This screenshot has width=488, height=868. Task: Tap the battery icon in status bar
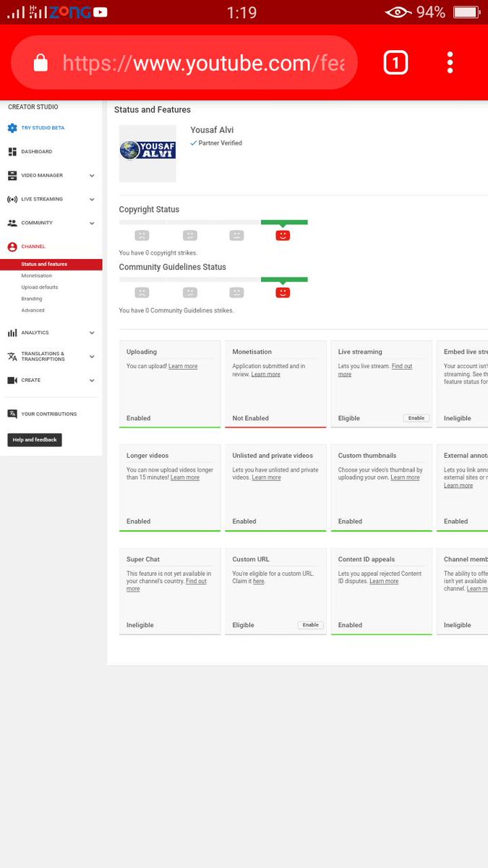pyautogui.click(x=466, y=12)
